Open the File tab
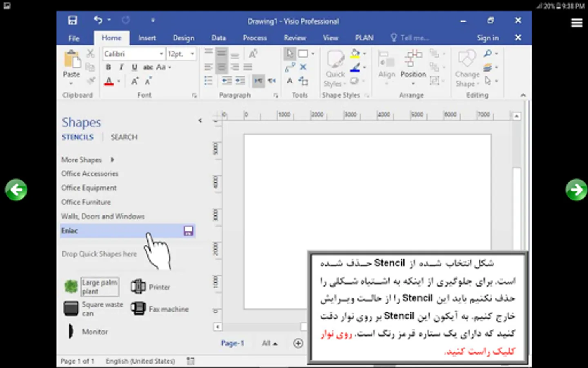This screenshot has width=588, height=368. 74,38
